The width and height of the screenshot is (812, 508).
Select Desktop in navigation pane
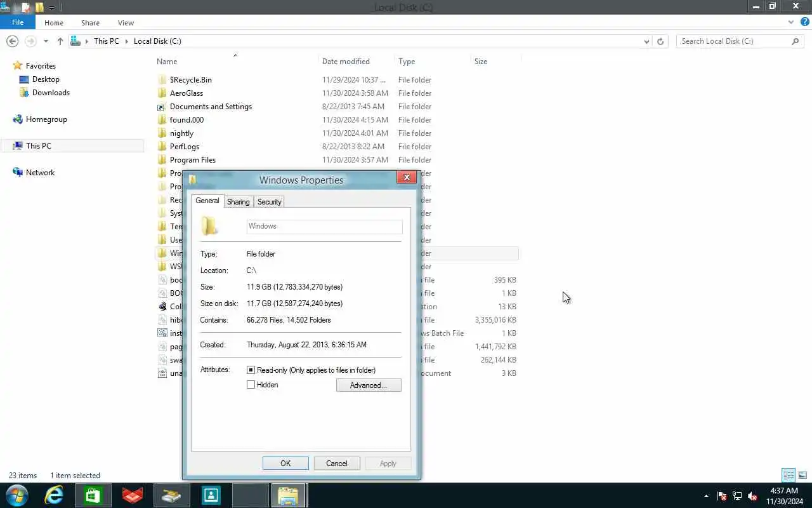click(46, 79)
